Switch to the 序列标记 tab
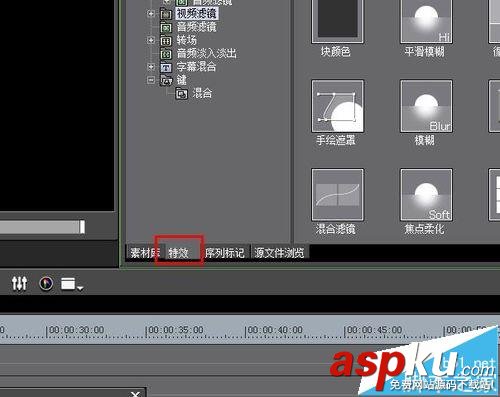Viewport: 500px width, 397px height. [225, 253]
